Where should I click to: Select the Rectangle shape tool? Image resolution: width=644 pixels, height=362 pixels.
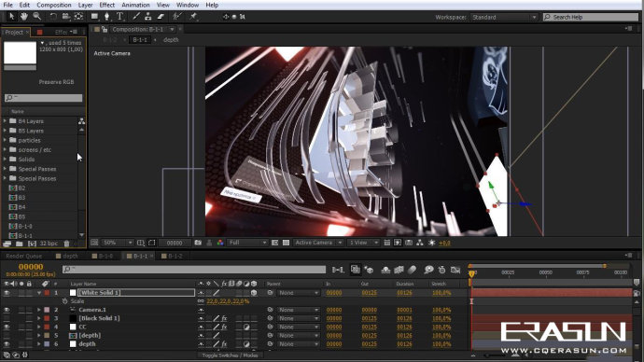click(x=94, y=17)
